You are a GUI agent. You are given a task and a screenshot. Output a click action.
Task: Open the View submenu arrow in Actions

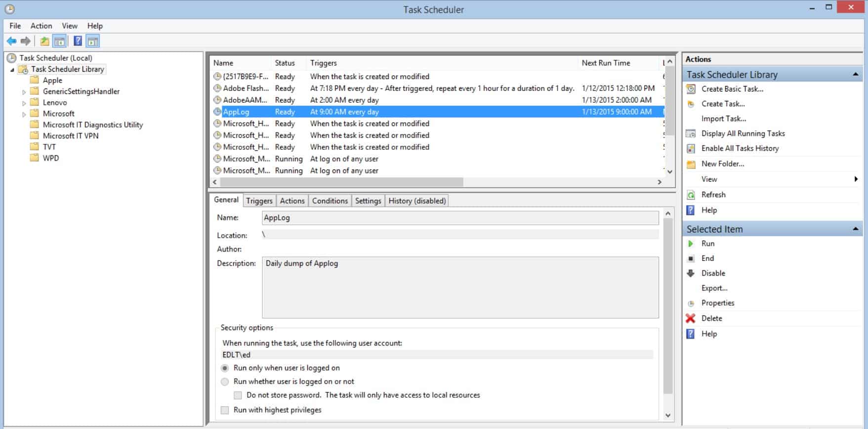[x=856, y=179]
